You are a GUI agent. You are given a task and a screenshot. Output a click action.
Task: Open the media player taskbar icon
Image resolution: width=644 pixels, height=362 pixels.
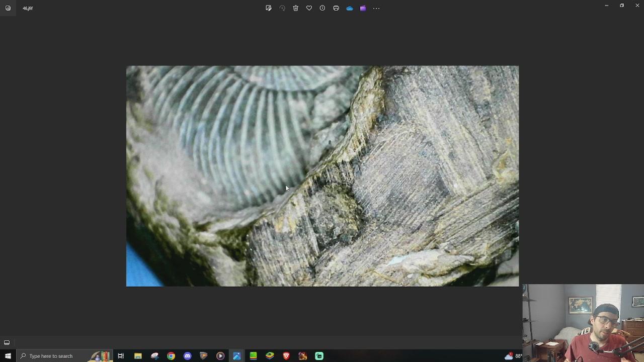click(220, 356)
